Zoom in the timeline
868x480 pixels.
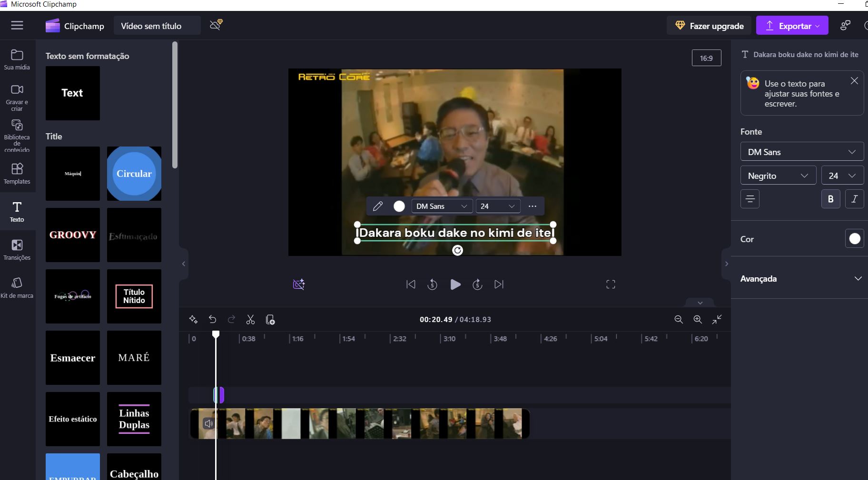[x=698, y=320]
